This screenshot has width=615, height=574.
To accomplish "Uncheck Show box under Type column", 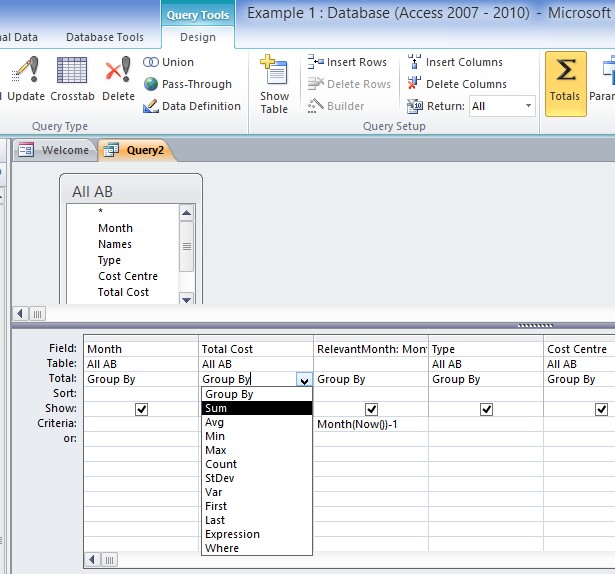I will 486,409.
